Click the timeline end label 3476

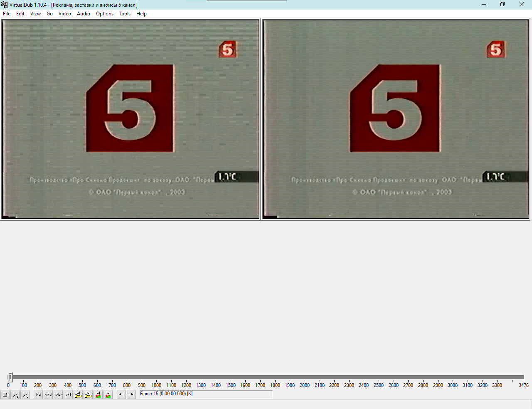click(524, 385)
